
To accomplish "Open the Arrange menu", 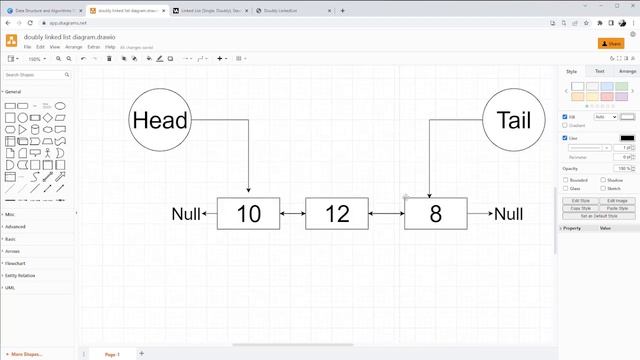I will point(74,47).
